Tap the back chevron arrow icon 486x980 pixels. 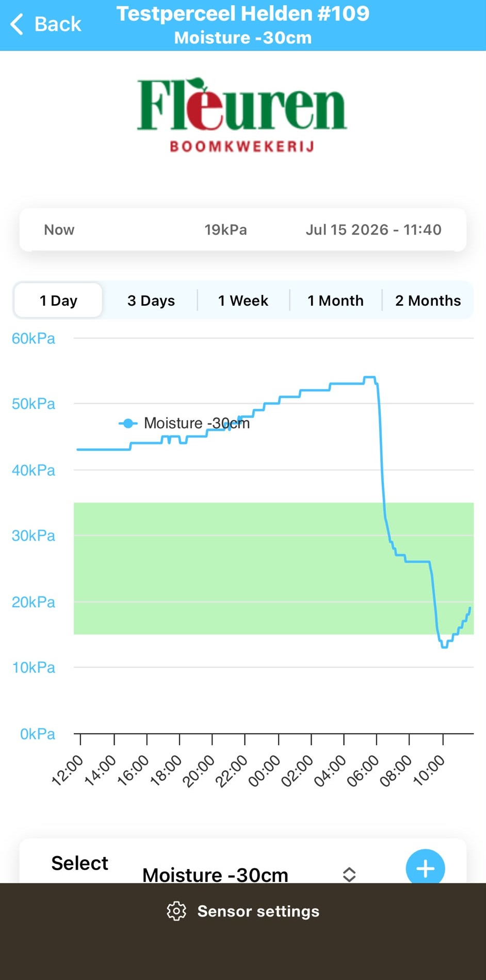(17, 24)
